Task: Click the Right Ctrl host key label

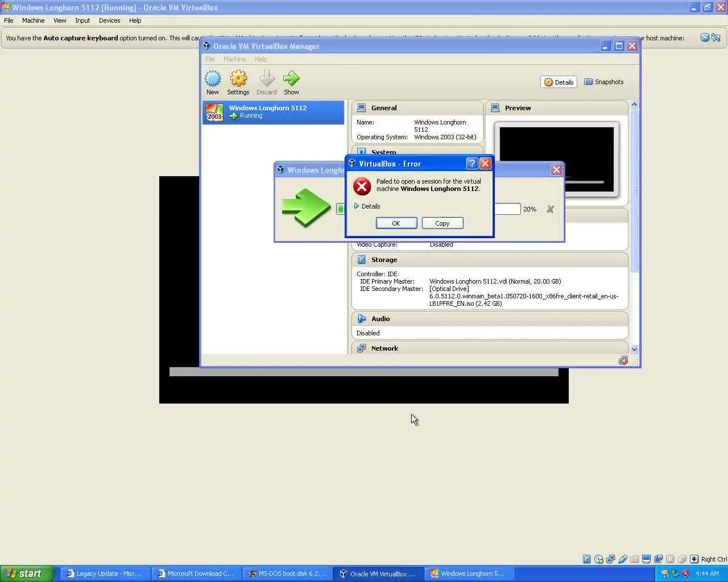Action: [714, 559]
